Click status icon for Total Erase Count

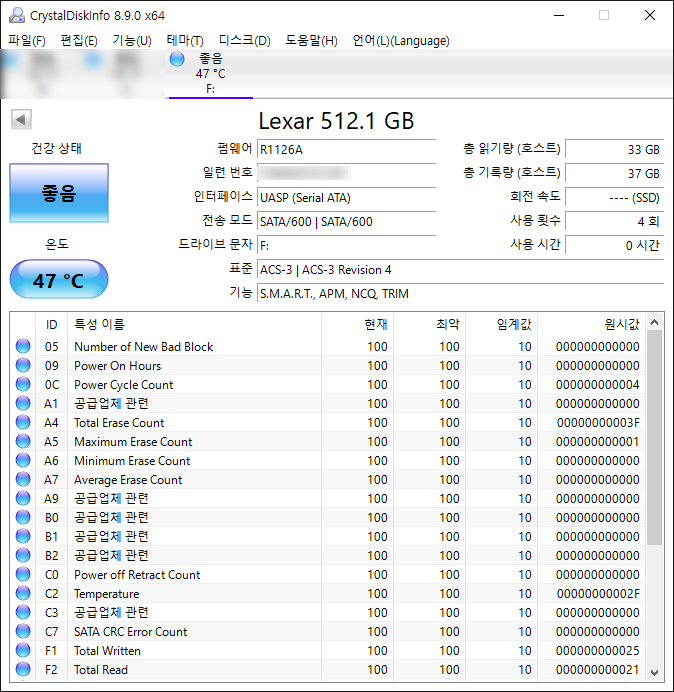[23, 422]
